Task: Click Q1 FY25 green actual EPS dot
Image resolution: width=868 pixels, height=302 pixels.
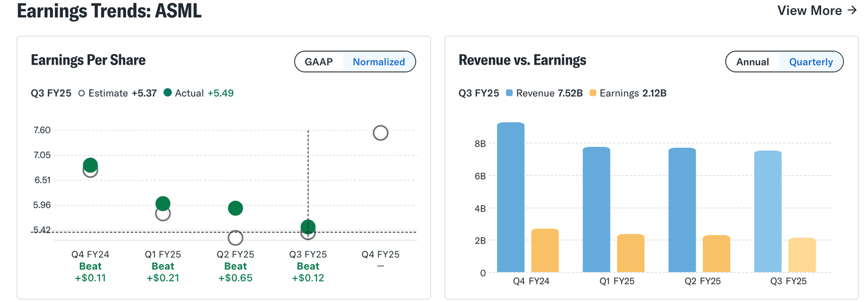Action: click(163, 203)
